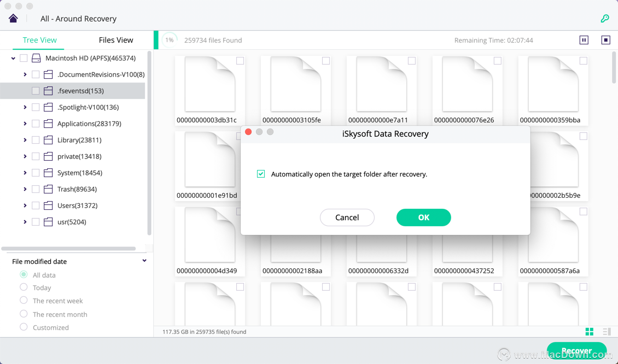
Task: Select file thumbnail 00000000000e7a11
Action: (x=382, y=91)
